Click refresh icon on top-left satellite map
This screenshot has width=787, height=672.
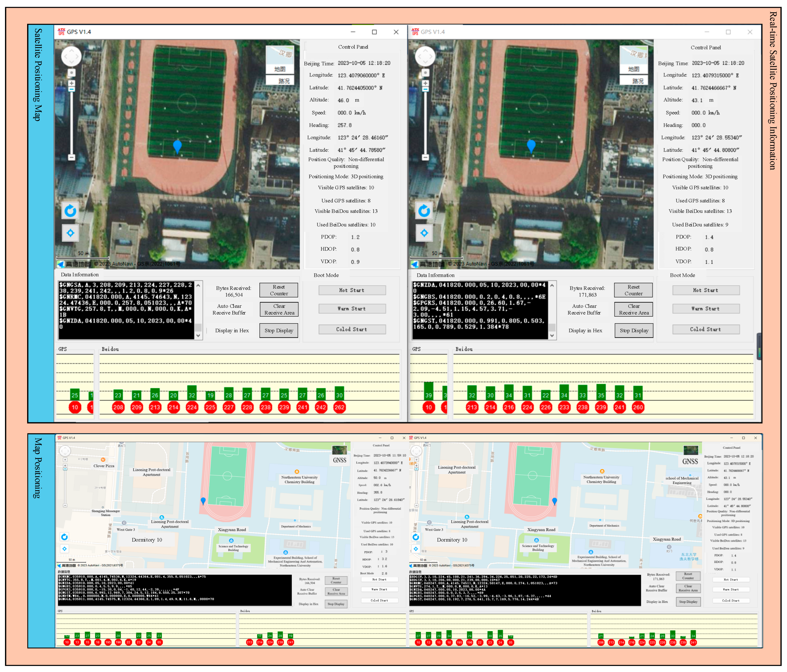coord(70,211)
